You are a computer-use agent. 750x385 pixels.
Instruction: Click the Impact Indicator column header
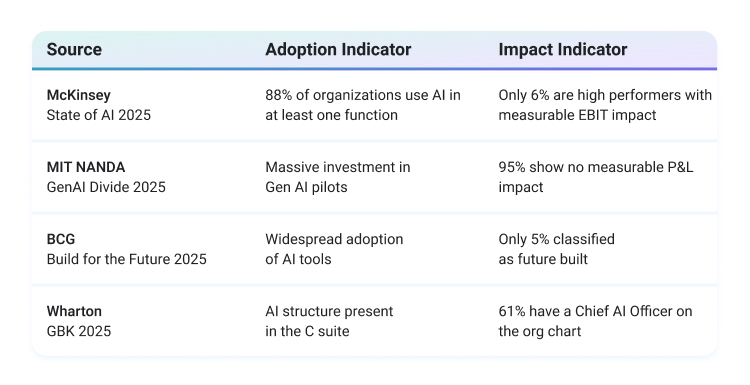562,50
